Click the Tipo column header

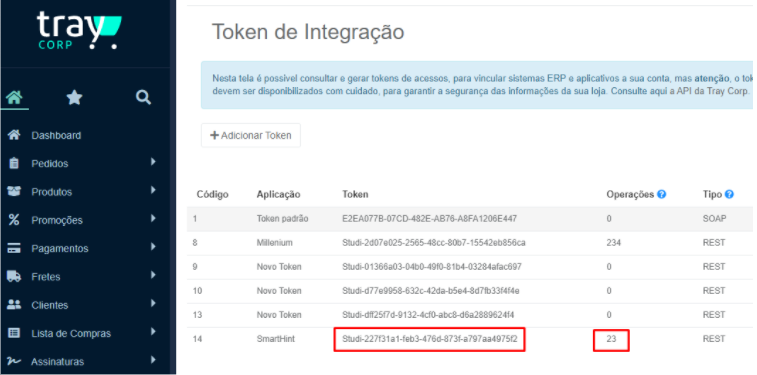pos(712,194)
